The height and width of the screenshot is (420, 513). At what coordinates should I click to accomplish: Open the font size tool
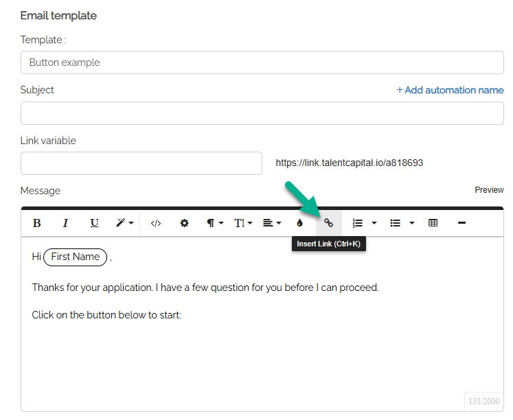(239, 223)
